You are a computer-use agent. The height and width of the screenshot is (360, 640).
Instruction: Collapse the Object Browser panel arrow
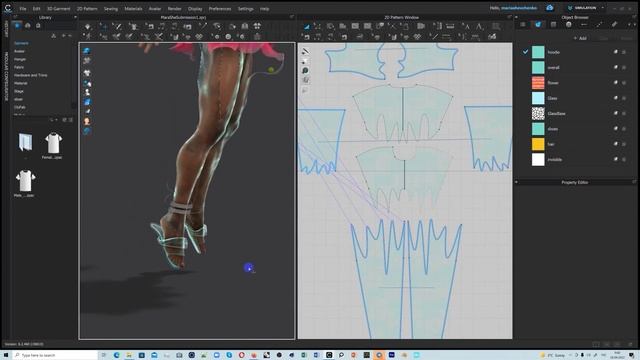pos(516,18)
